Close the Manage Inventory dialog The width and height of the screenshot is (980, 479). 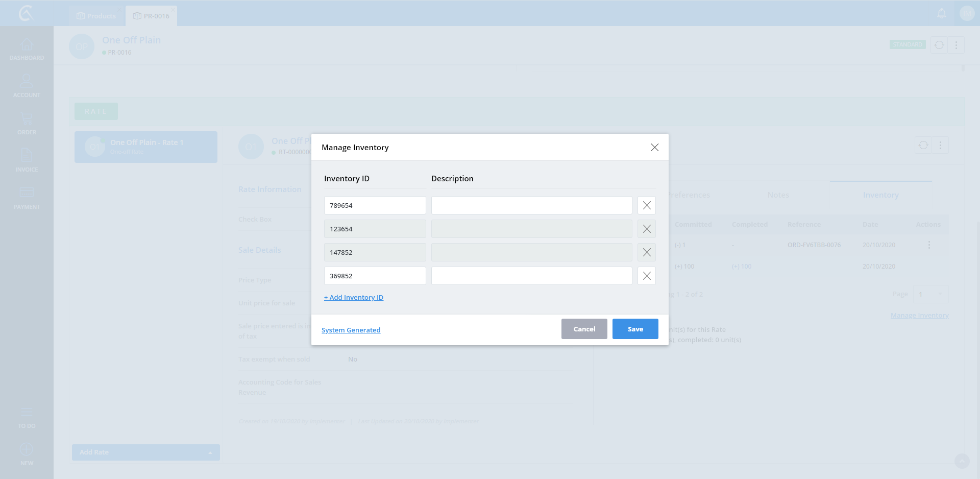654,148
